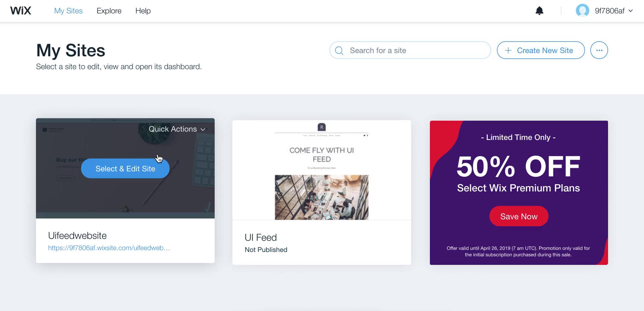644x311 pixels.
Task: Click the search magnifier icon
Action: click(x=339, y=51)
